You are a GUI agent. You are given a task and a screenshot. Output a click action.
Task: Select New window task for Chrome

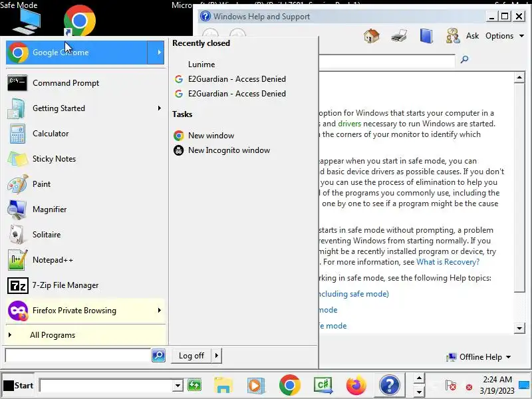point(211,136)
